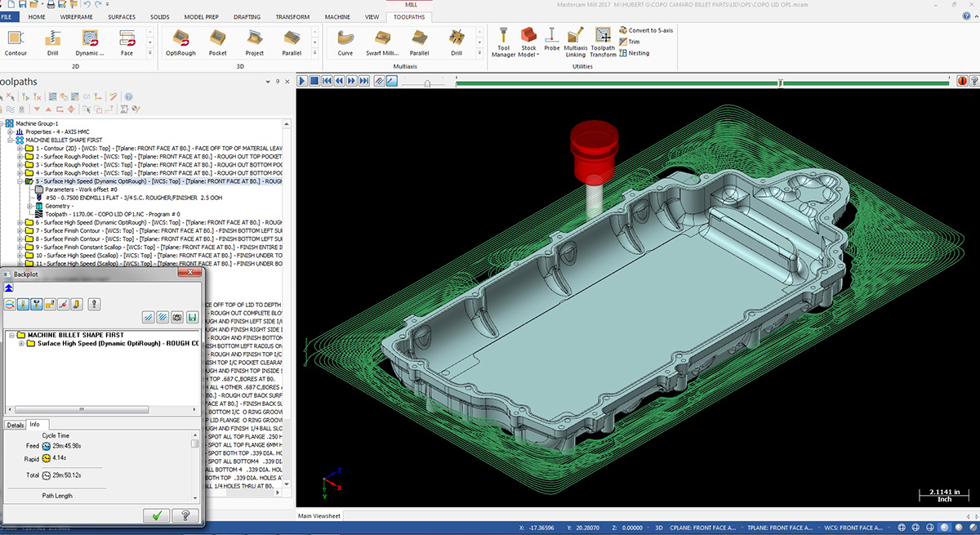
Task: Expand the Geometry node of operation 5
Action: [29, 206]
